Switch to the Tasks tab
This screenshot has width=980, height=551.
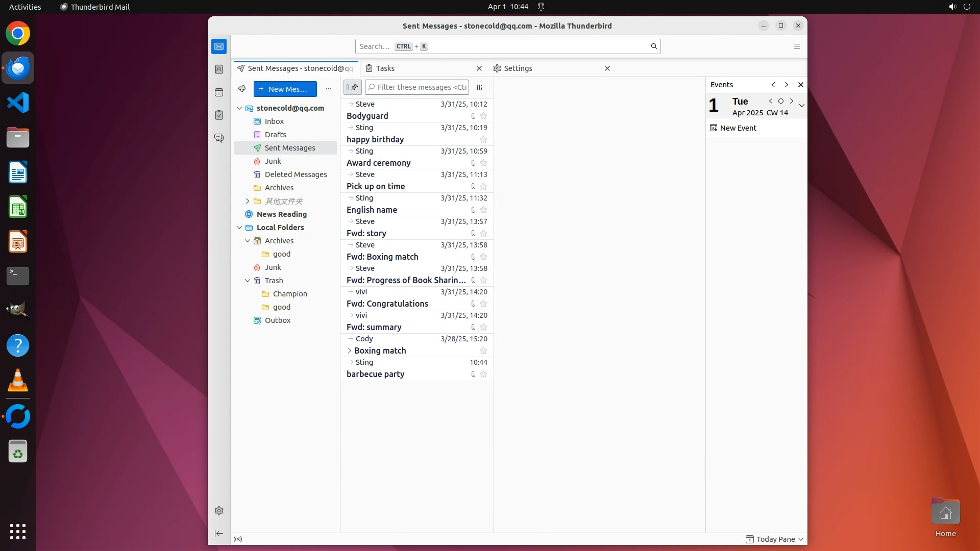(385, 68)
